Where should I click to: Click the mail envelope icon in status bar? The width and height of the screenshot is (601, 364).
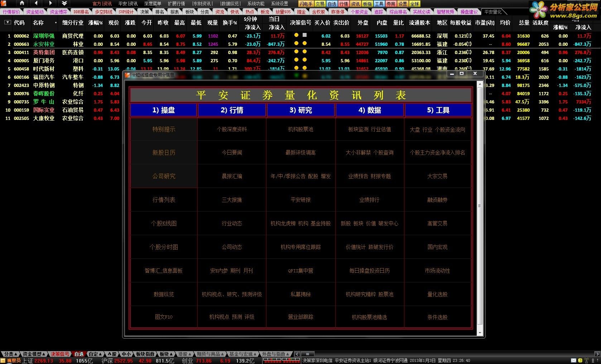[573, 360]
